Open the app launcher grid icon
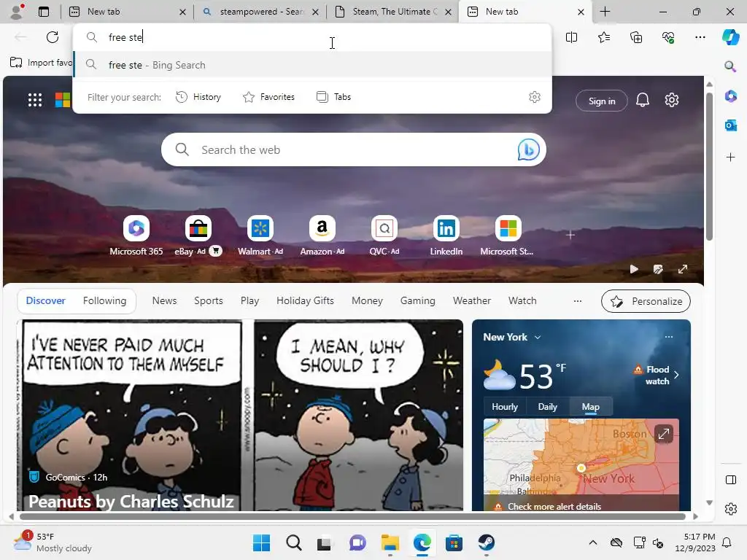747x560 pixels. point(35,100)
